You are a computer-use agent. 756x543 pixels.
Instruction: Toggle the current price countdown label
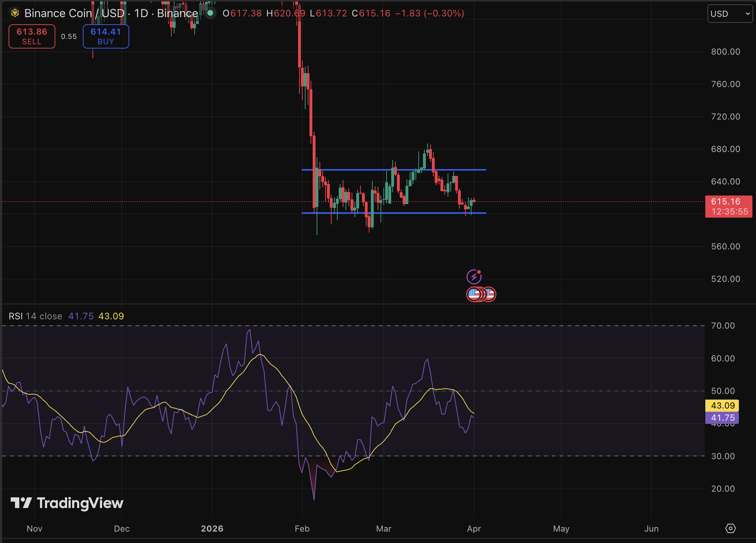(729, 211)
